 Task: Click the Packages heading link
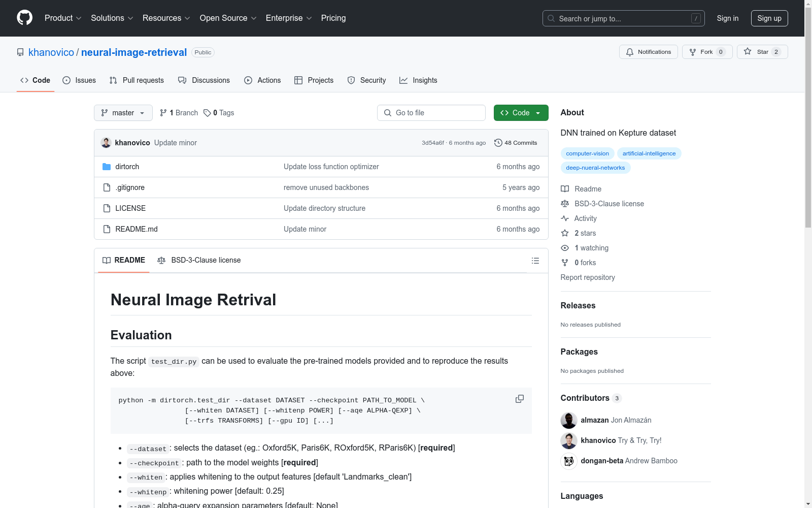(x=579, y=352)
